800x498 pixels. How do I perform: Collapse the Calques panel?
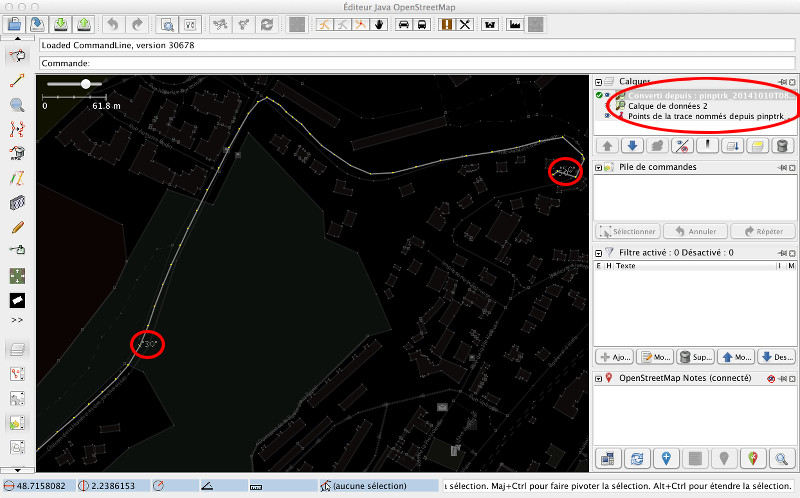(x=598, y=82)
